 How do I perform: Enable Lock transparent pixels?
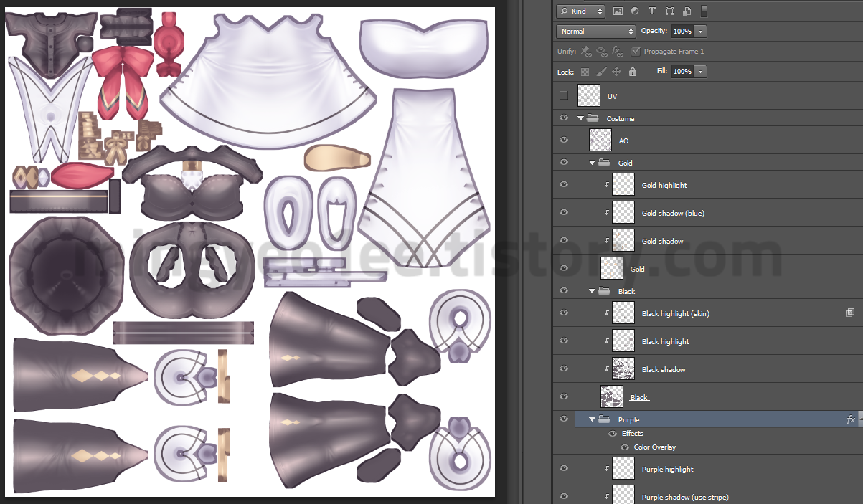point(585,72)
